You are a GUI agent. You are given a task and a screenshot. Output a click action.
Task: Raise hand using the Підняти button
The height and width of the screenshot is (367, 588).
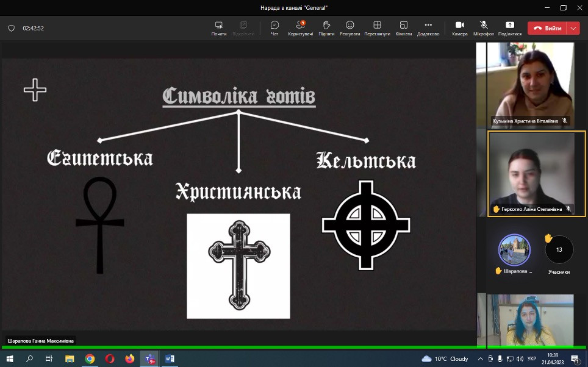[x=326, y=28]
